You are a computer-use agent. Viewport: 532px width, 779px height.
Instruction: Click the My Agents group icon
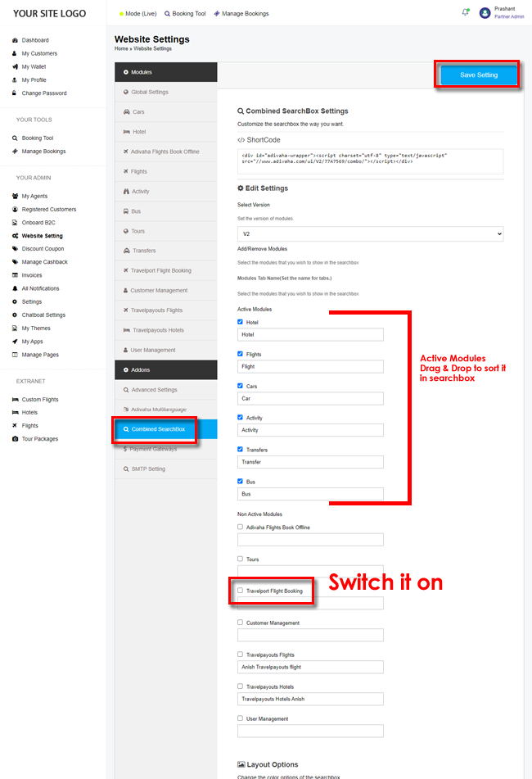[15, 197]
